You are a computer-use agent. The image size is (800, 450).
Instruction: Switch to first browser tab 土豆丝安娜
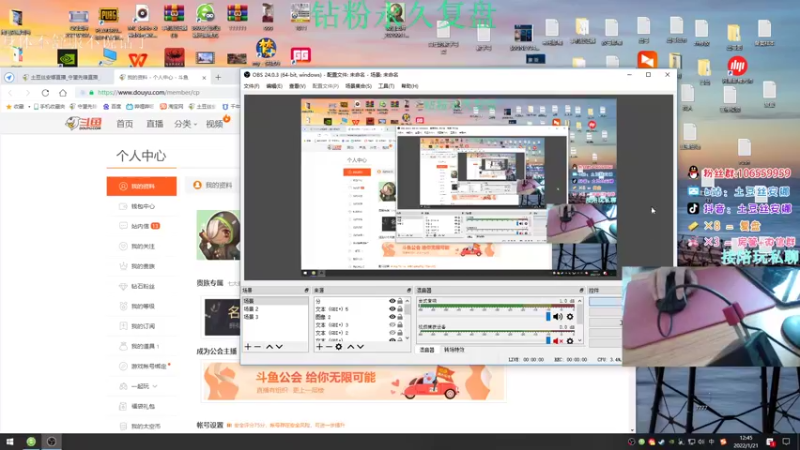click(x=65, y=78)
